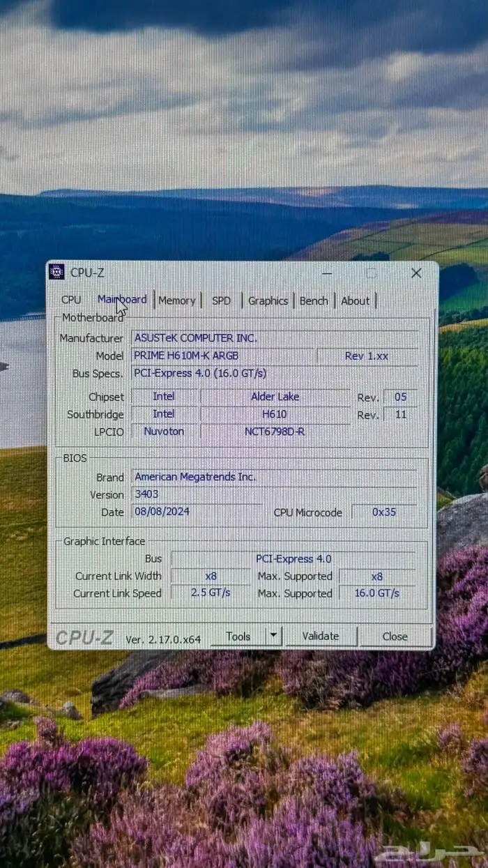This screenshot has width=488, height=868.
Task: Expand the Tools dropdown arrow
Action: pos(273,636)
